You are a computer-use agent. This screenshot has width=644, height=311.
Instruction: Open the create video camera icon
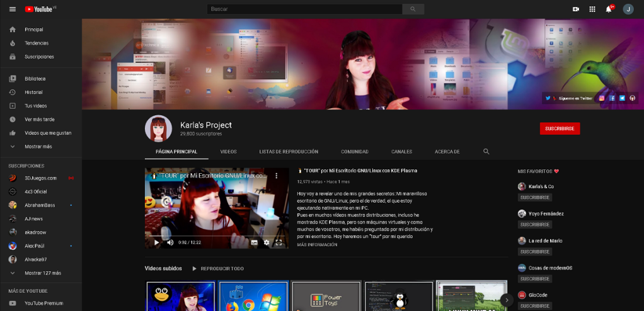(x=576, y=9)
